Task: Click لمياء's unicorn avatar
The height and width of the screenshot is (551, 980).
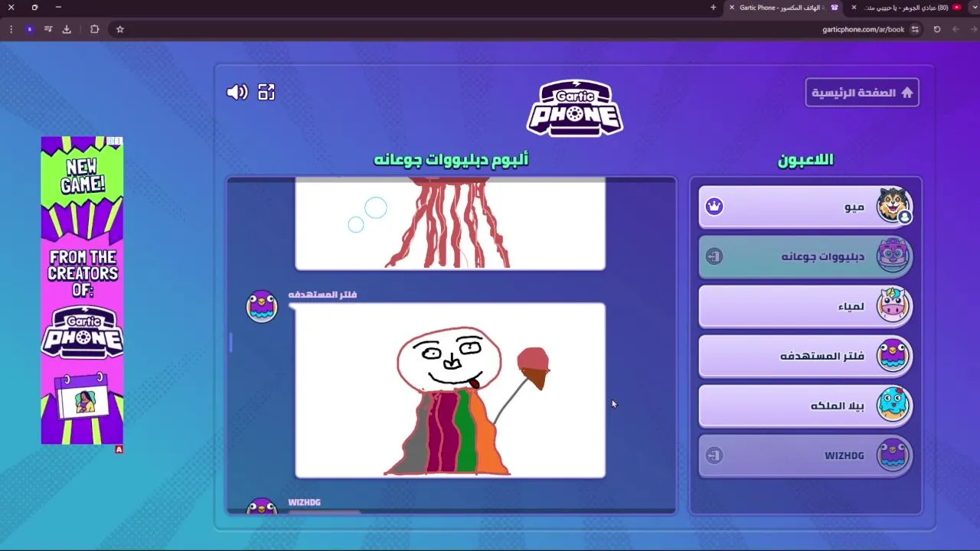Action: [x=893, y=305]
